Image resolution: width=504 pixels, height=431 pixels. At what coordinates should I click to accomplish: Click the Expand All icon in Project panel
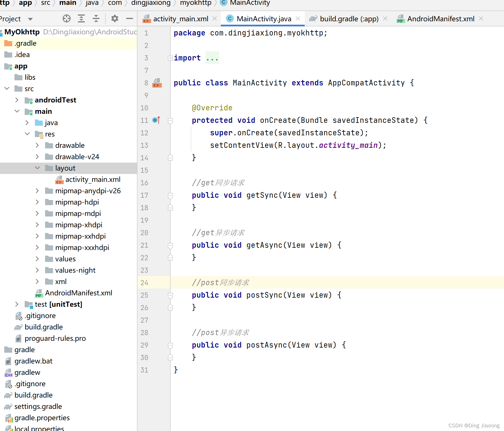click(x=81, y=19)
